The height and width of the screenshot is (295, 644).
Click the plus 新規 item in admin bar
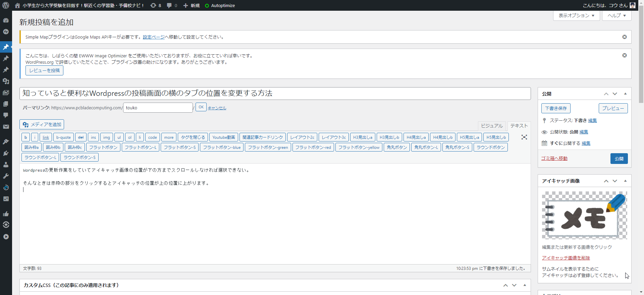coord(192,5)
